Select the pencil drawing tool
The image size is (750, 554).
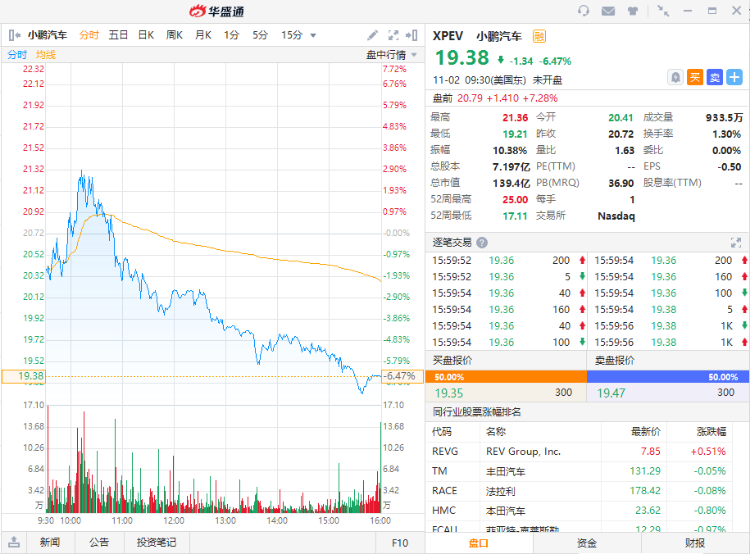(372, 35)
